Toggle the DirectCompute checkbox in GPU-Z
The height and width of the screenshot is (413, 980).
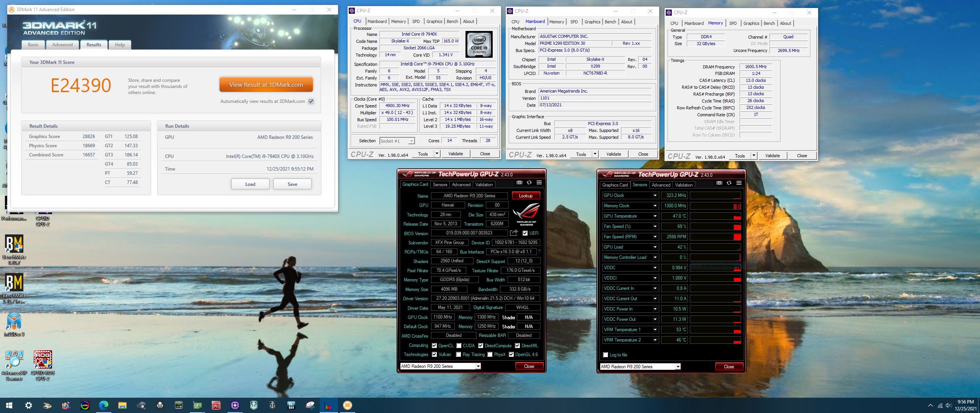pos(480,345)
